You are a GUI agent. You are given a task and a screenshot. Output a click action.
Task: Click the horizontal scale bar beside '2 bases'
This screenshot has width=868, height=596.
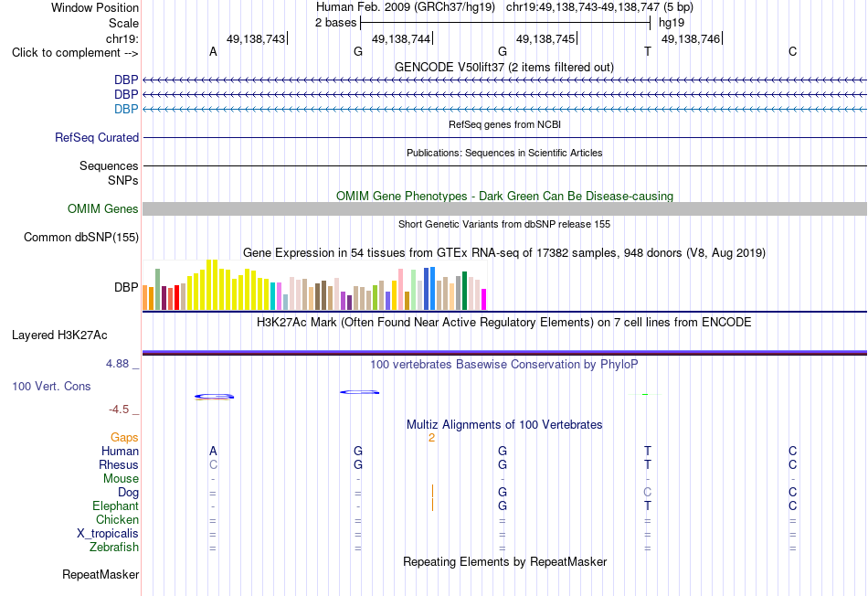[x=505, y=23]
